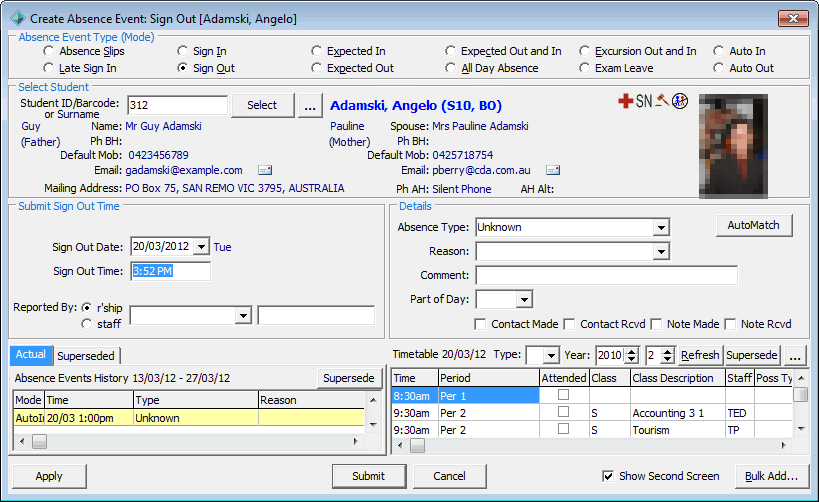819x502 pixels.
Task: Click the Sign Out Time field
Action: 171,271
